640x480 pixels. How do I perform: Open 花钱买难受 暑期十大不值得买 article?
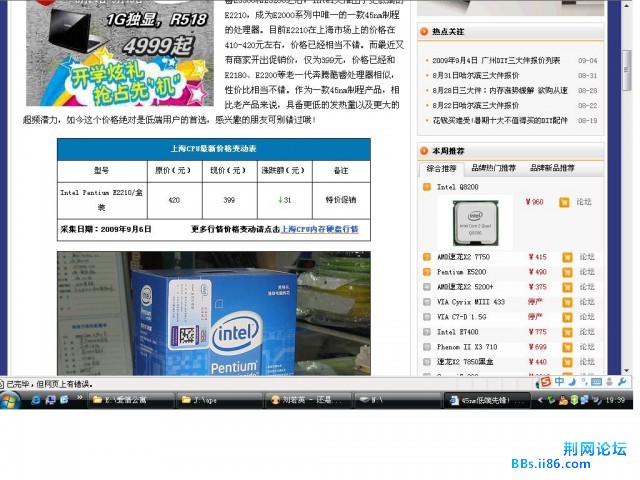click(500, 120)
